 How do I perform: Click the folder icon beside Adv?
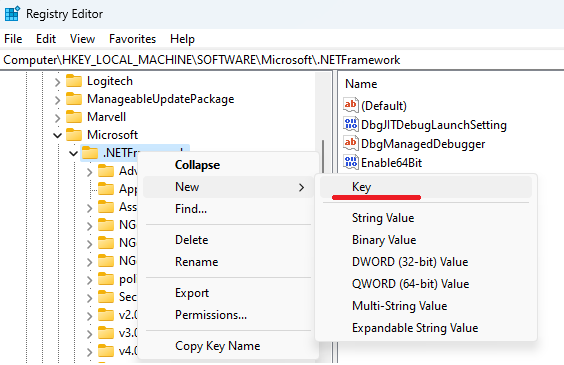(106, 171)
